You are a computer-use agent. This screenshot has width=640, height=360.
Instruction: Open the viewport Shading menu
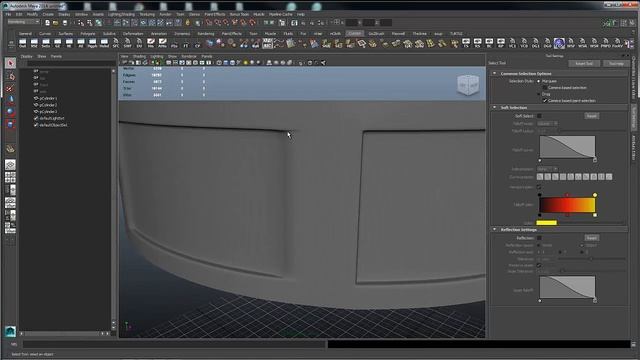pyautogui.click(x=139, y=56)
